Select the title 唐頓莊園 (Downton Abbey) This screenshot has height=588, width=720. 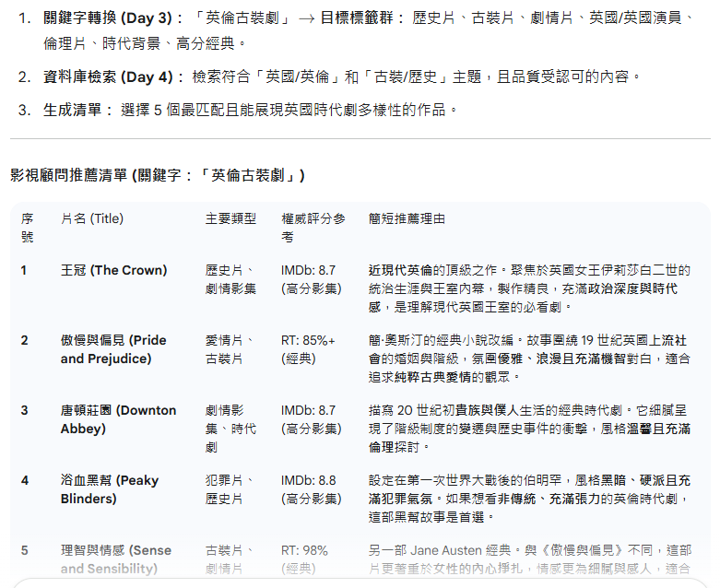[119, 419]
